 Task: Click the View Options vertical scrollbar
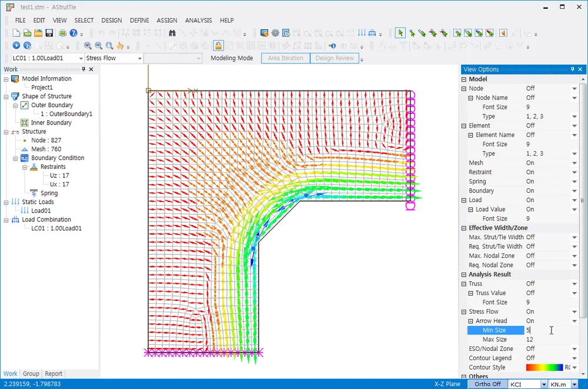click(583, 200)
